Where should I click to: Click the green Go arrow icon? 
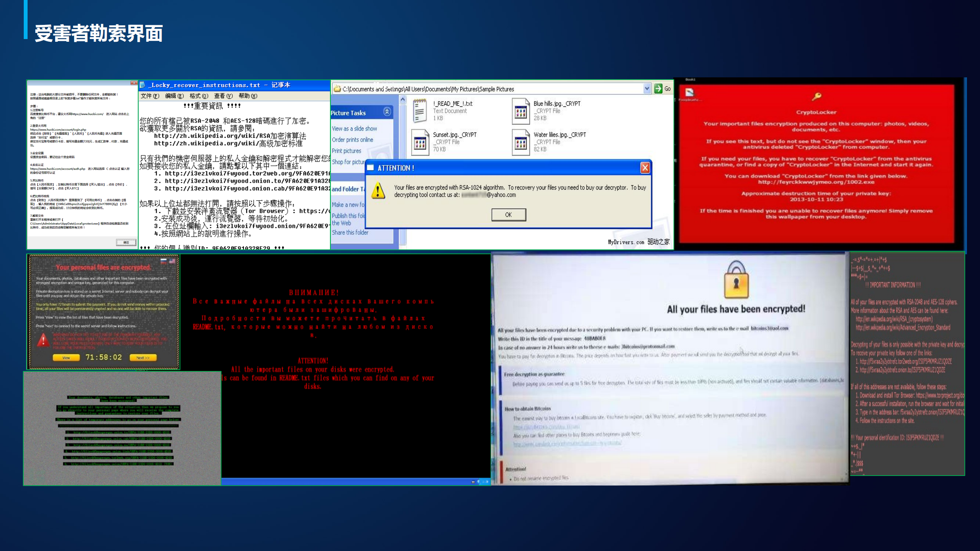tap(658, 89)
